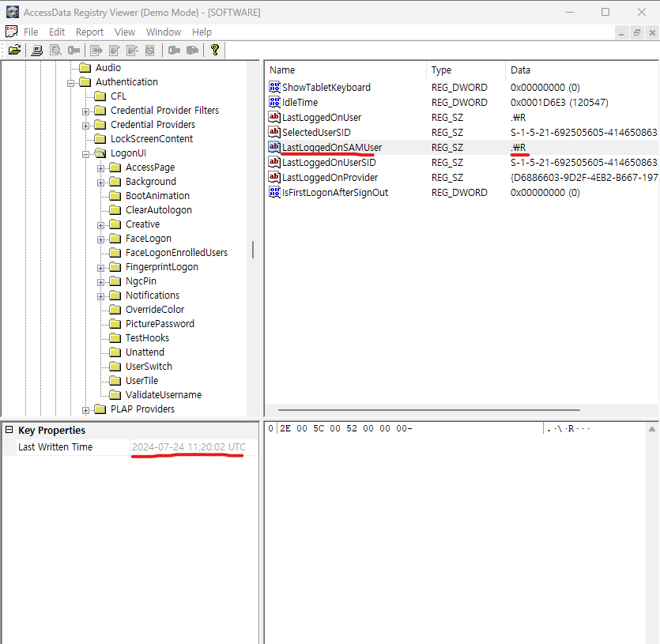The width and height of the screenshot is (660, 644).
Task: Sort by the Data column header
Action: click(582, 70)
